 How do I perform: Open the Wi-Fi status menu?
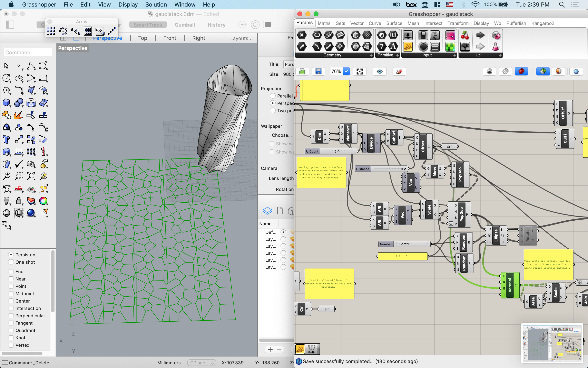[x=475, y=4]
